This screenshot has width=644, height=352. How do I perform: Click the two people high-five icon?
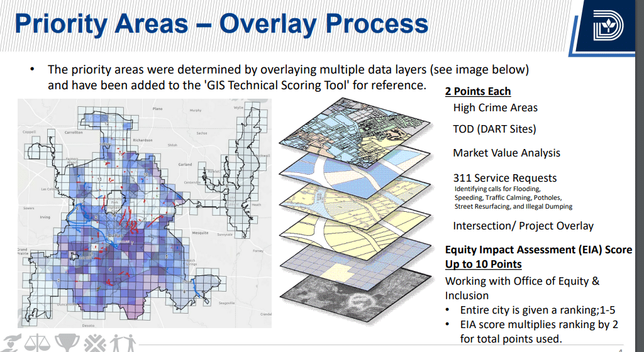pyautogui.click(x=123, y=343)
